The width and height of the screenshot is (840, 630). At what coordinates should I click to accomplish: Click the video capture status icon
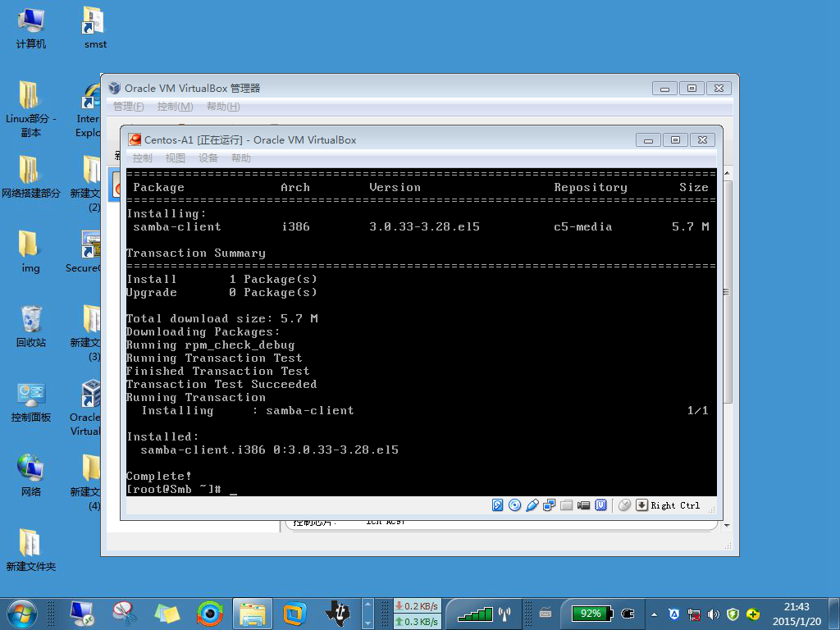(583, 505)
